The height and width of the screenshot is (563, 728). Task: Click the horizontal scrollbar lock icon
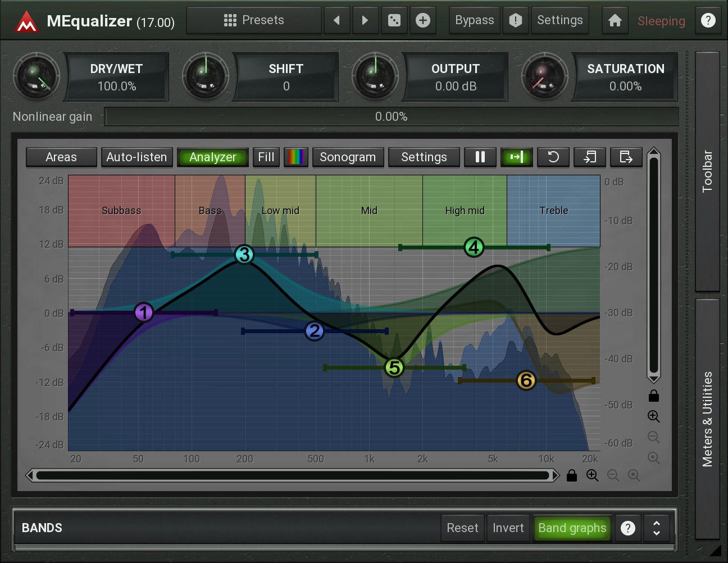click(x=572, y=476)
